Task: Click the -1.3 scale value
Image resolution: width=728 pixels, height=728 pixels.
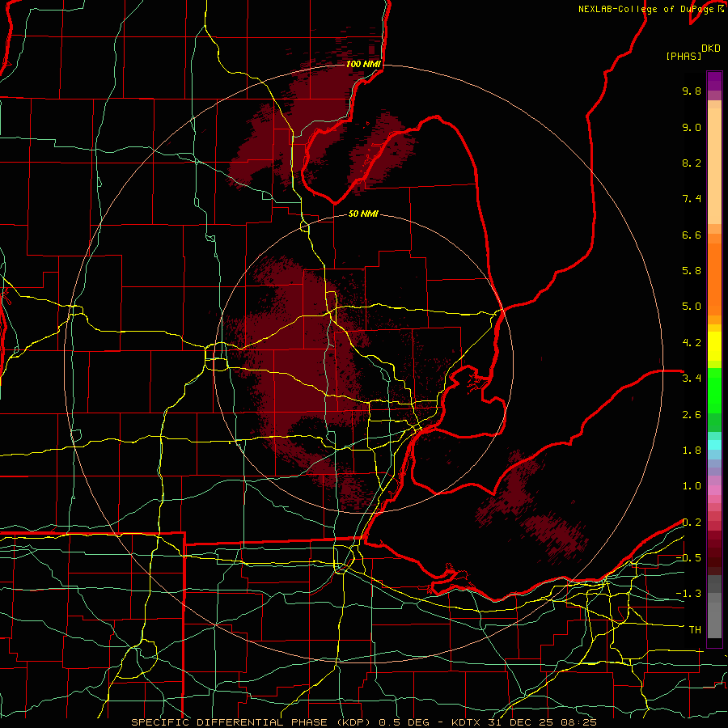Action: pyautogui.click(x=688, y=594)
